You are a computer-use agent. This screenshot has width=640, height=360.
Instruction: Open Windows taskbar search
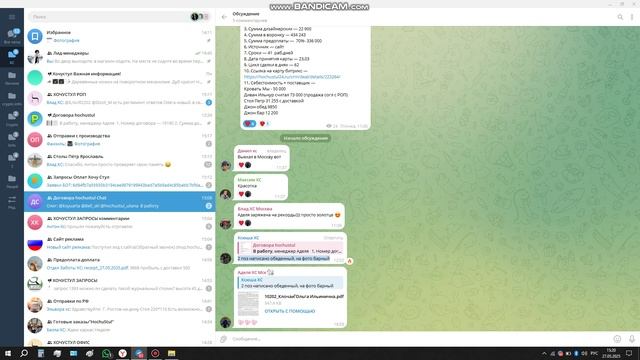click(24, 353)
